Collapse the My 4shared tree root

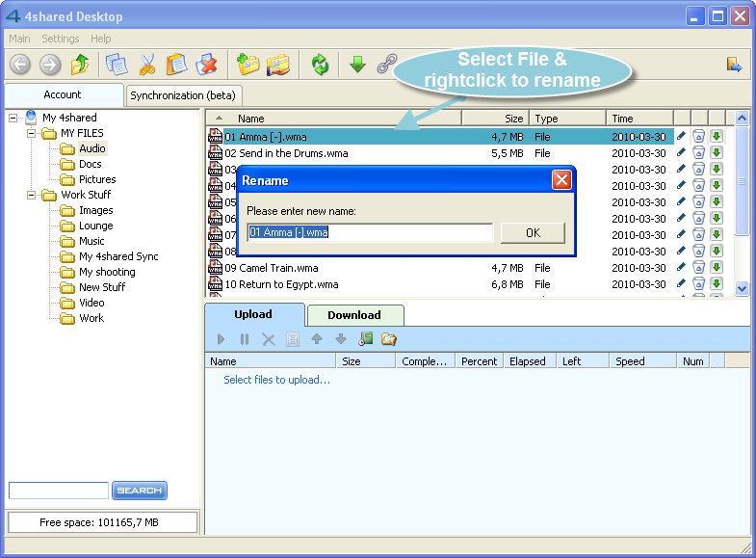point(13,118)
